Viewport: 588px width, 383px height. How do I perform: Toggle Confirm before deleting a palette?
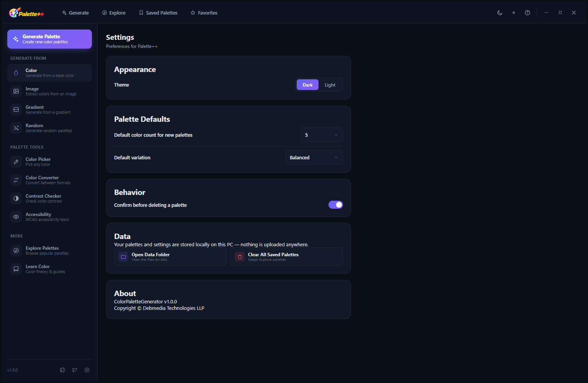pyautogui.click(x=336, y=205)
